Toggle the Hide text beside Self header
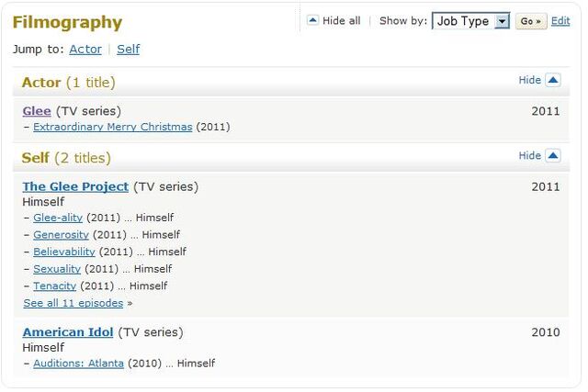This screenshot has width=588, height=392. pos(529,155)
